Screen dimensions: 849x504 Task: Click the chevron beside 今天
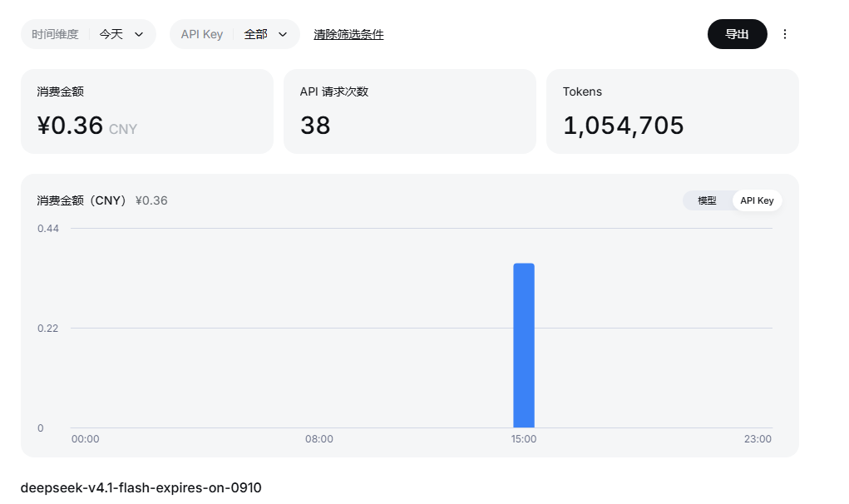click(x=139, y=34)
